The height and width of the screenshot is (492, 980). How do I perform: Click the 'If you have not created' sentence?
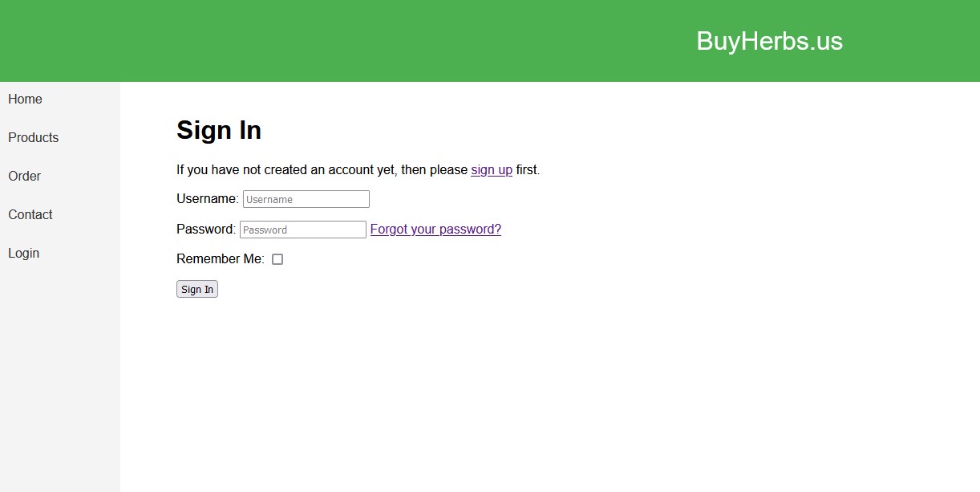click(321, 170)
